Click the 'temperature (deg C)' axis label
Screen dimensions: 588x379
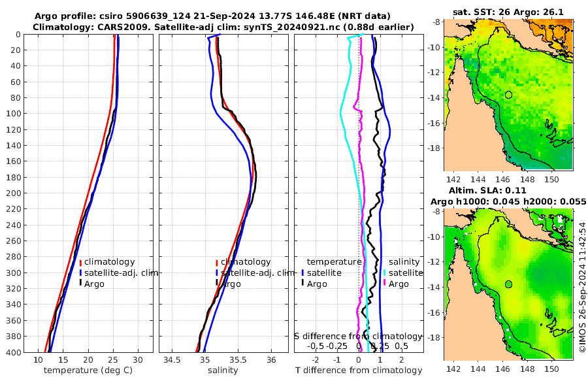pos(88,370)
